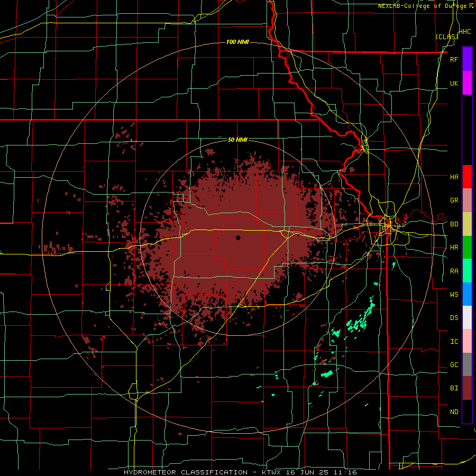This screenshot has width=476, height=476.
Task: Click the 'ND' legend label
Action: click(x=454, y=412)
